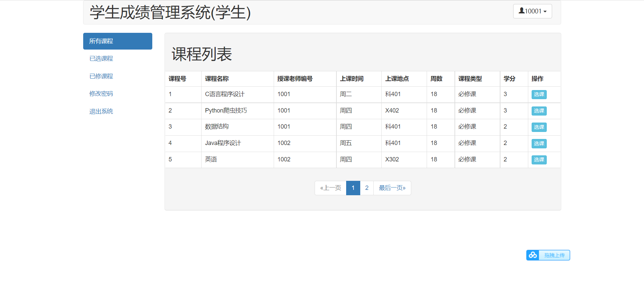
Task: Click 必修课 in the 英语 row
Action: [467, 159]
